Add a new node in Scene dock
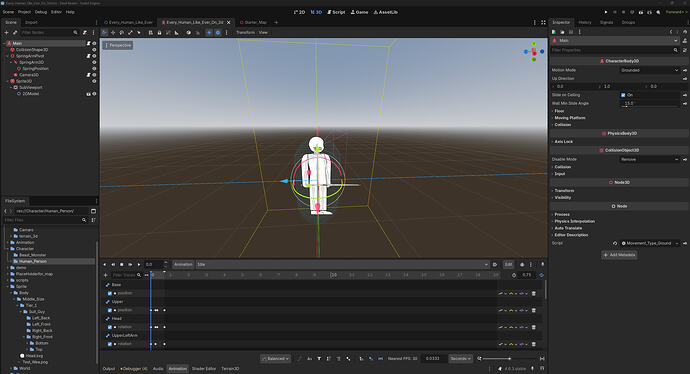Screen dimensions: 690x374 (6, 33)
